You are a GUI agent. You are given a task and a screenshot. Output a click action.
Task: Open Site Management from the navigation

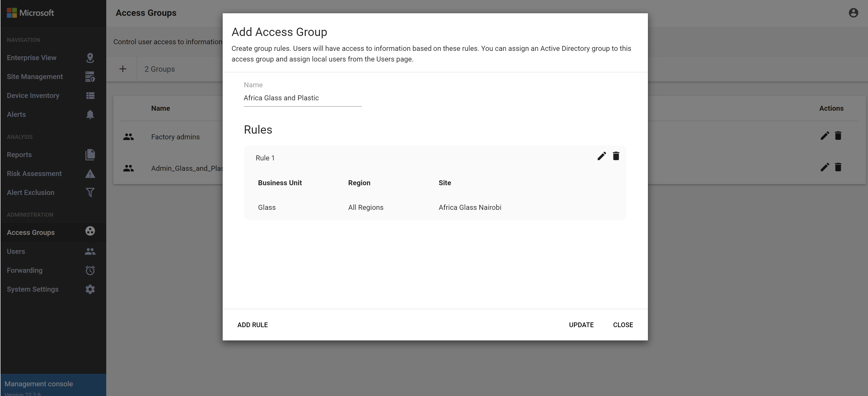point(35,77)
